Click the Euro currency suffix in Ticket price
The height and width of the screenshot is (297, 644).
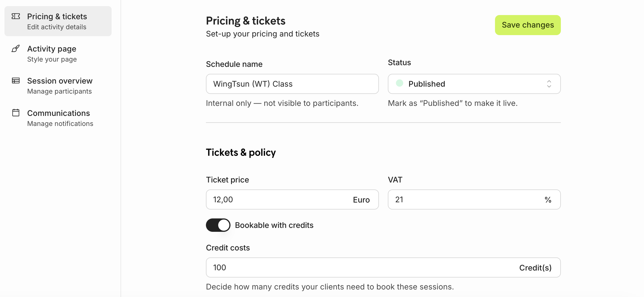point(361,200)
